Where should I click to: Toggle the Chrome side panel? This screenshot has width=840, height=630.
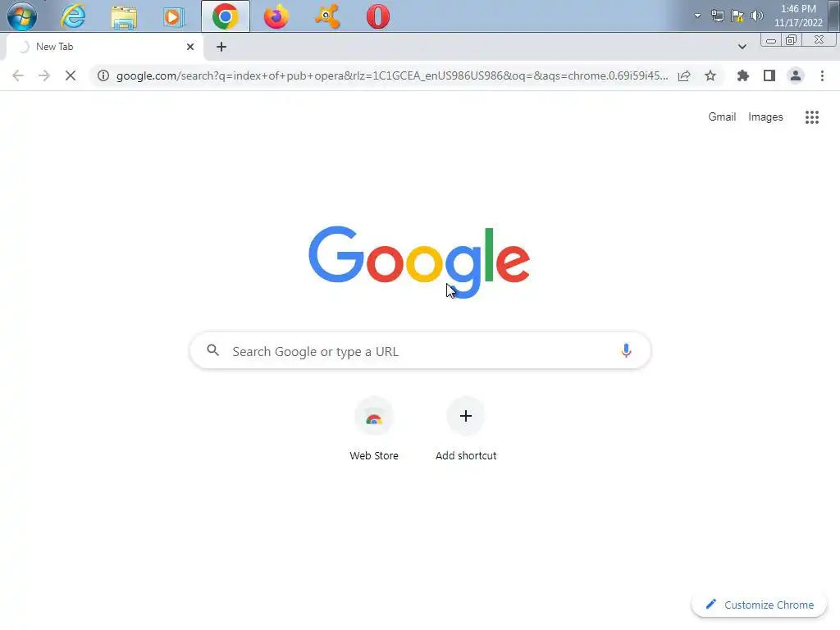(769, 75)
